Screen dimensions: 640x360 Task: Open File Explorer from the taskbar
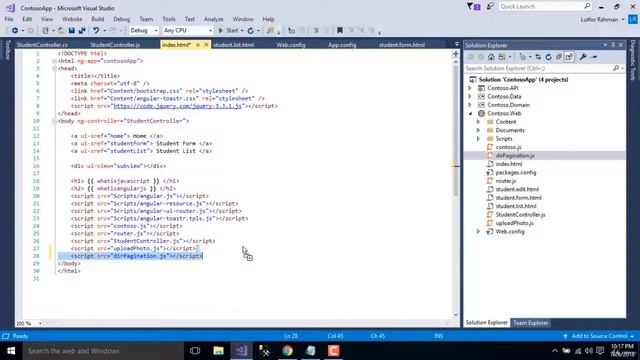(218, 351)
